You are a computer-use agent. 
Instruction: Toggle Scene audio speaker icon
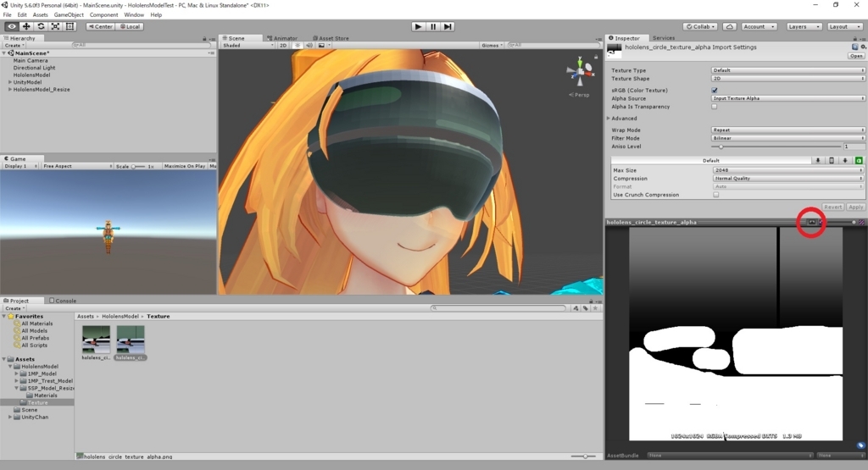click(309, 46)
